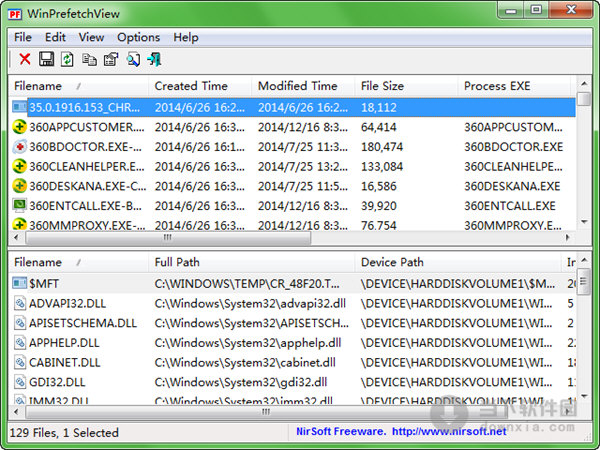Viewport: 600px width, 450px height.
Task: Click the Find magnifier toolbar icon
Action: (x=133, y=59)
